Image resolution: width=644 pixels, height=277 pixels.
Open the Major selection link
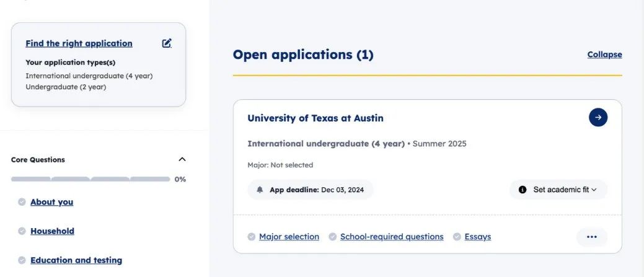[289, 237]
